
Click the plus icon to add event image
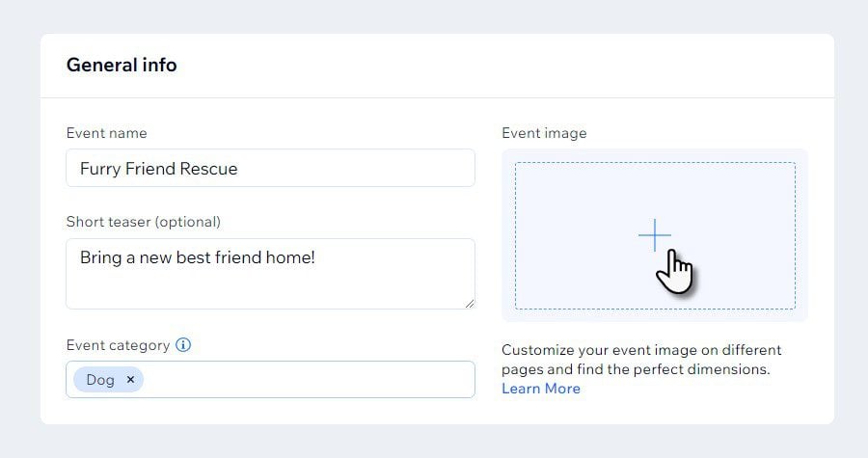pyautogui.click(x=654, y=235)
